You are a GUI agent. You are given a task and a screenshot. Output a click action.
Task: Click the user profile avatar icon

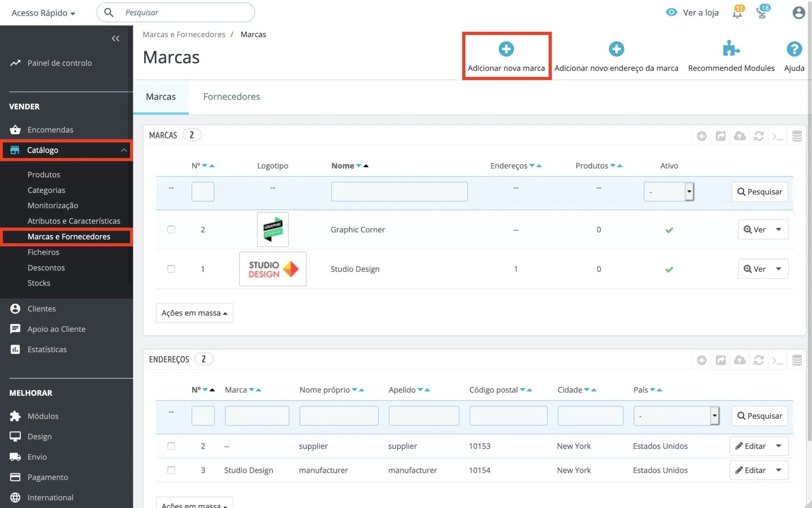(x=798, y=13)
